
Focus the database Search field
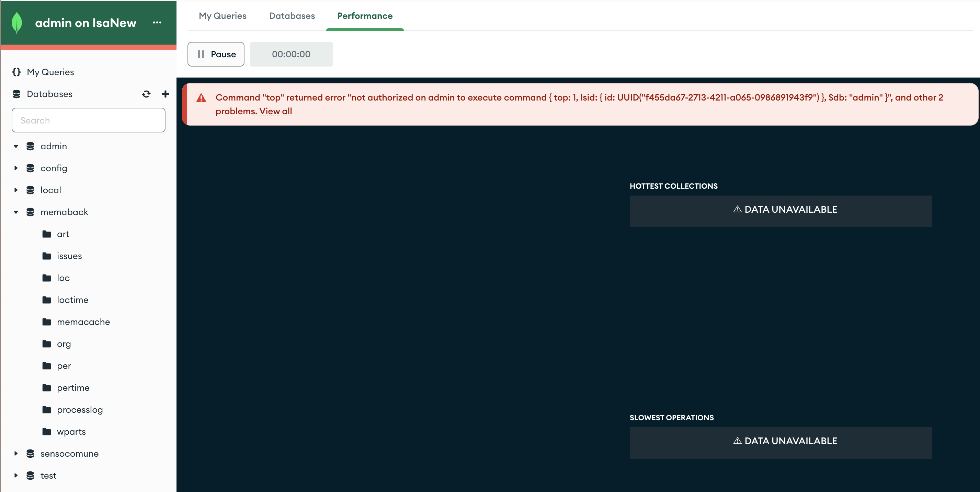click(x=88, y=120)
